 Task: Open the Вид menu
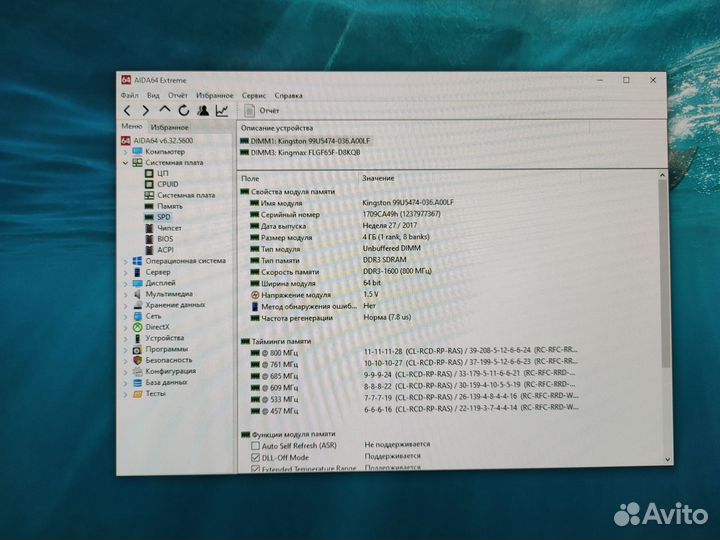pos(153,96)
